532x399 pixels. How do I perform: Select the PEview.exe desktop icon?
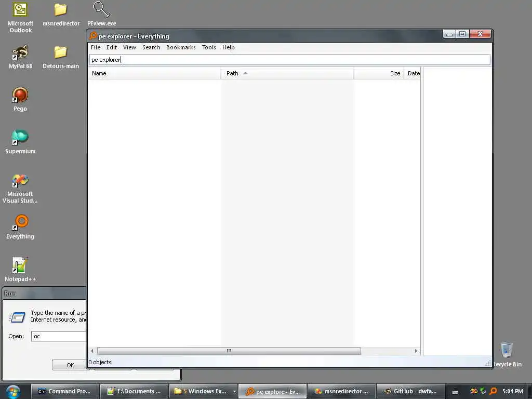coord(101,15)
